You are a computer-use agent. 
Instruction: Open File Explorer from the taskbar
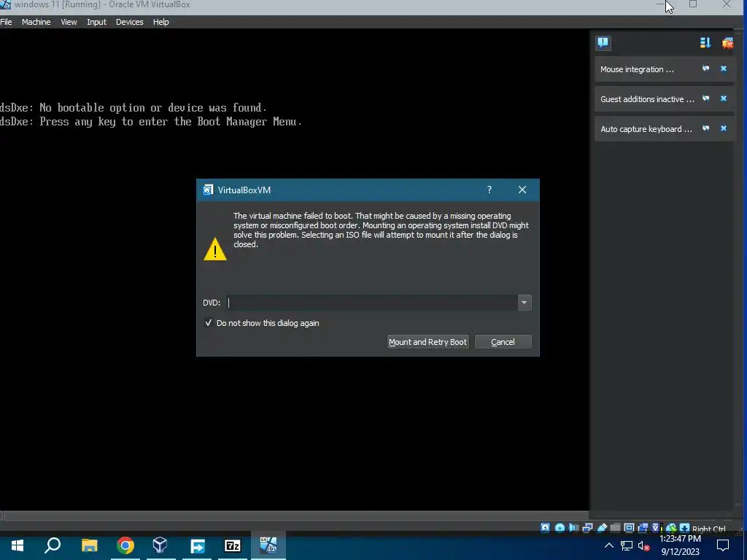(x=89, y=545)
